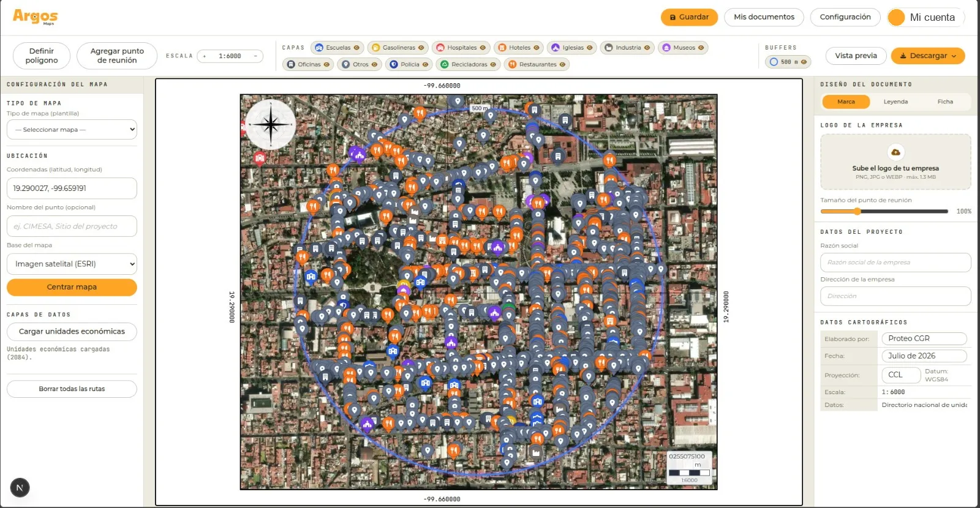Open Mis documentos
The height and width of the screenshot is (508, 980).
pos(764,17)
